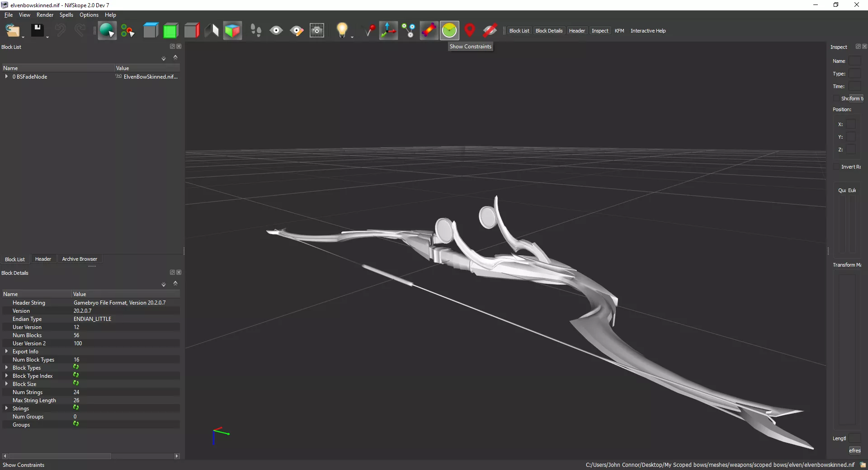Expand the Strings row
This screenshot has height=470, width=868.
click(x=6, y=408)
